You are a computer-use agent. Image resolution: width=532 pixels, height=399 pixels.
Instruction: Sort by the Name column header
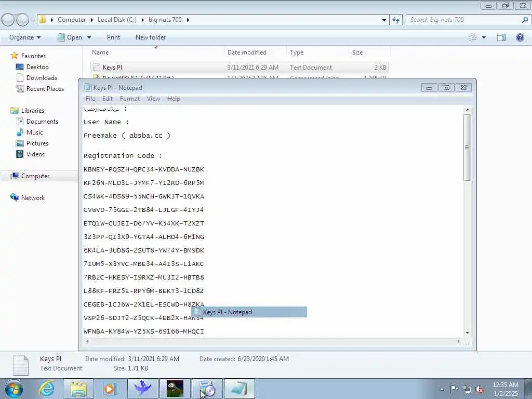pyautogui.click(x=156, y=52)
